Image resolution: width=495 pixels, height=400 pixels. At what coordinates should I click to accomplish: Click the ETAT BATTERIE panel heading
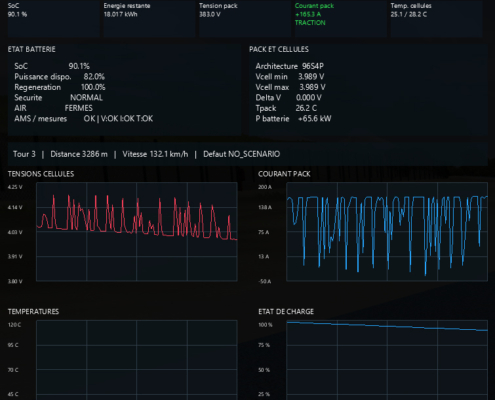click(32, 49)
